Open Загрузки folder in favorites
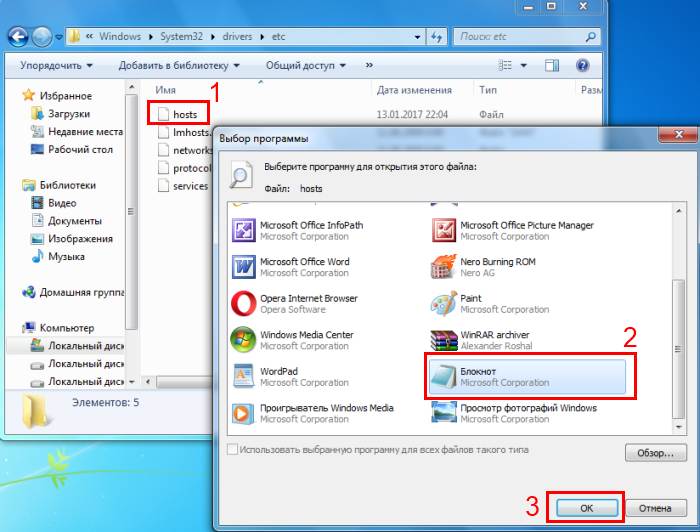Screen dimensions: 700x532 (x=69, y=114)
